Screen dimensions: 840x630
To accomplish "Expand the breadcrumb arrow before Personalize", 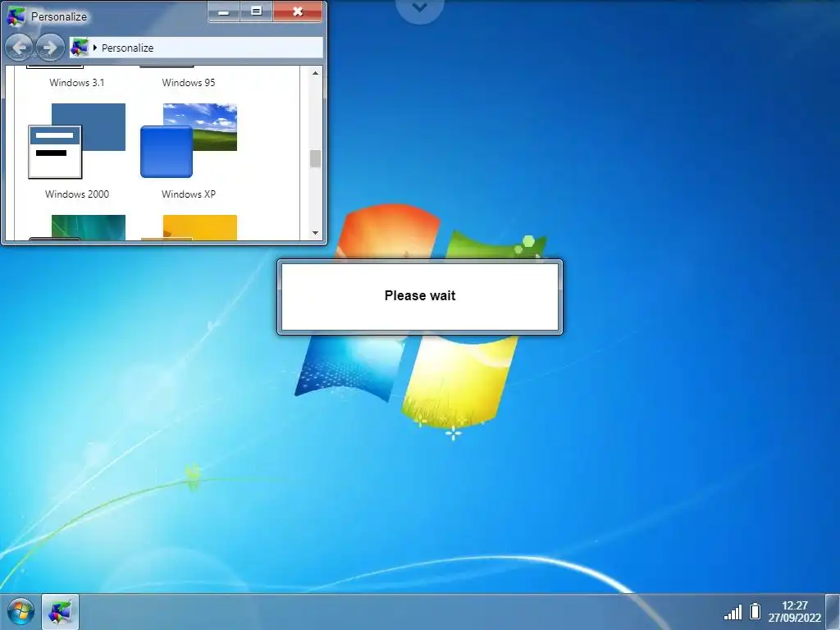I will pyautogui.click(x=95, y=48).
